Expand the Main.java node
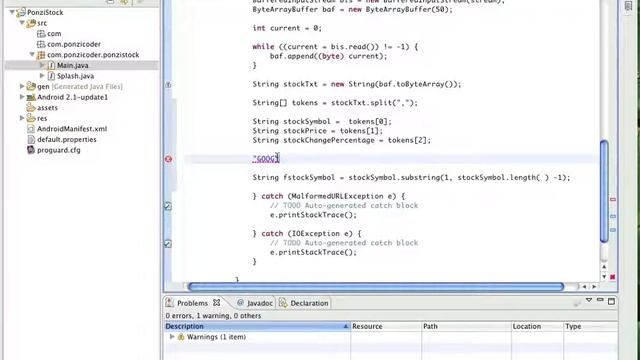 pyautogui.click(x=42, y=65)
